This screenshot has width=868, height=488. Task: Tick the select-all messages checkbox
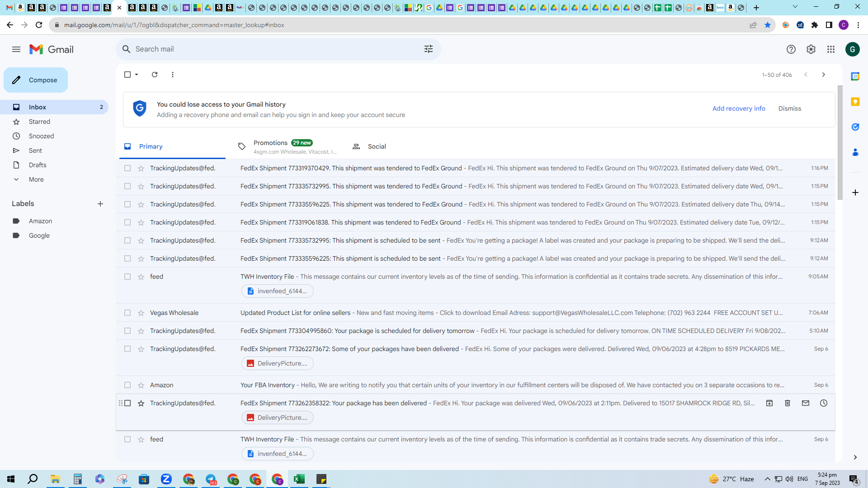pos(127,75)
